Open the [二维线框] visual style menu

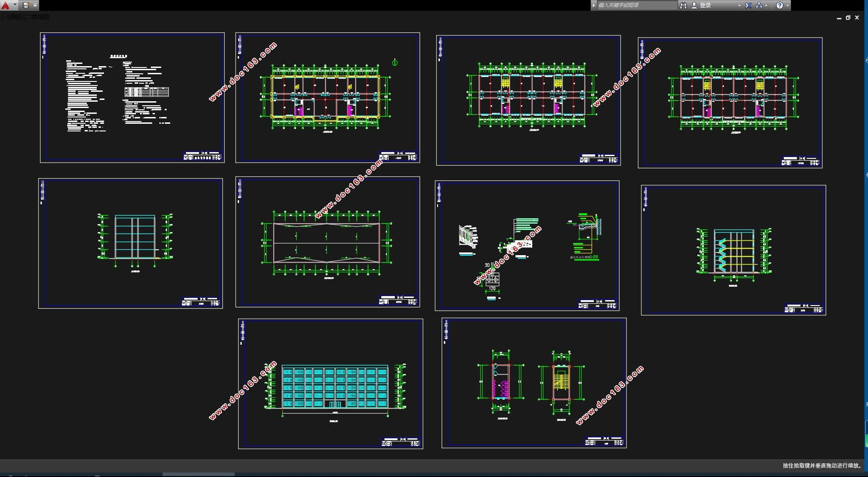(37, 17)
